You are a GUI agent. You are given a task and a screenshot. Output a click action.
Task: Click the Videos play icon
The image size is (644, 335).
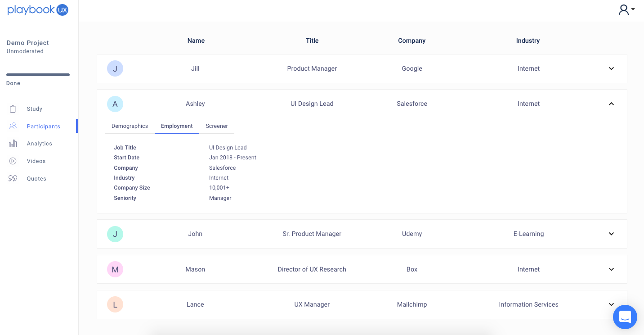[x=13, y=161]
